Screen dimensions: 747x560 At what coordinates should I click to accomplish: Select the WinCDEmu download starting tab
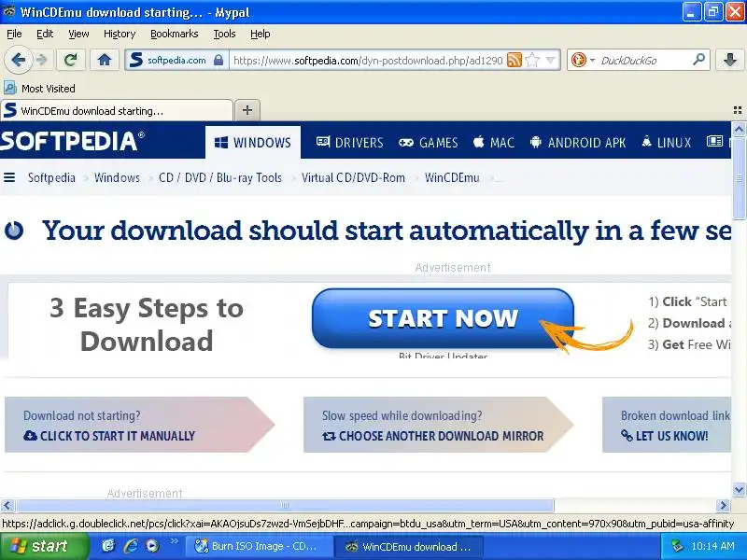[117, 110]
